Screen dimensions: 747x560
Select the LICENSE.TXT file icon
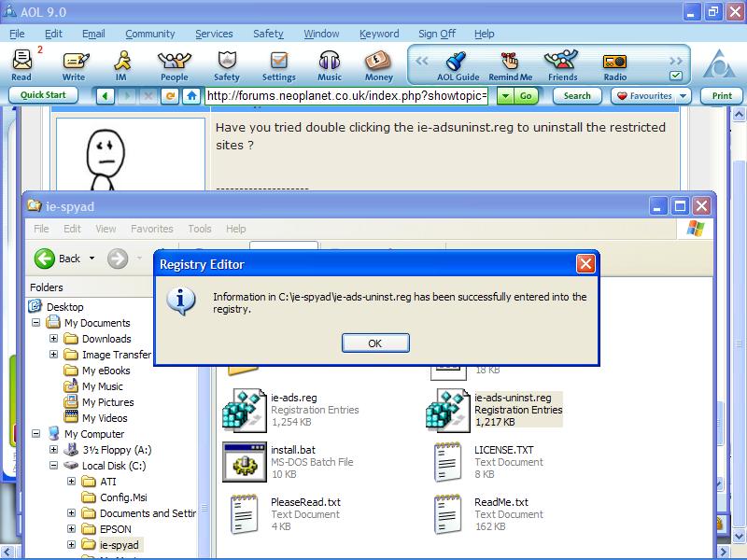click(x=448, y=462)
